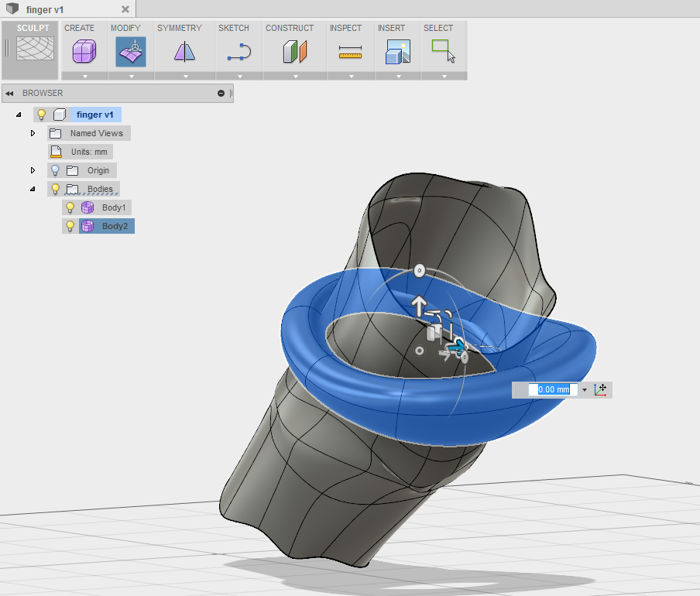The width and height of the screenshot is (700, 596).
Task: Open the Create dropdown arrow
Action: [84, 76]
